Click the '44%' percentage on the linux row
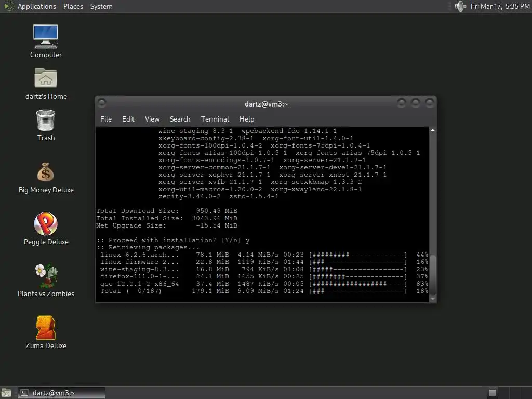This screenshot has width=532, height=399. coord(422,255)
